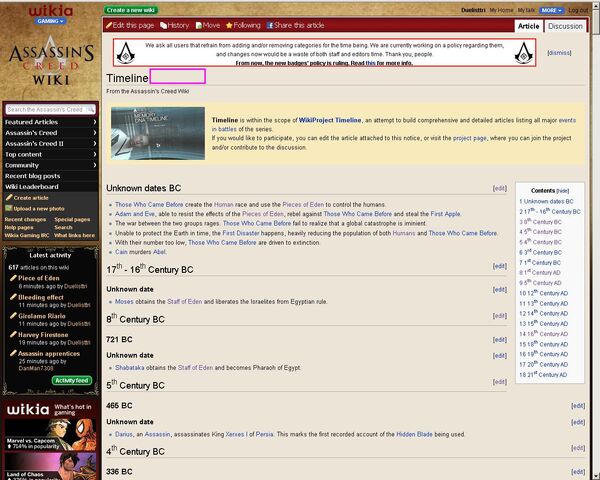The image size is (600, 480).
Task: Expand the Assassin's Creed menu item
Action: click(51, 132)
